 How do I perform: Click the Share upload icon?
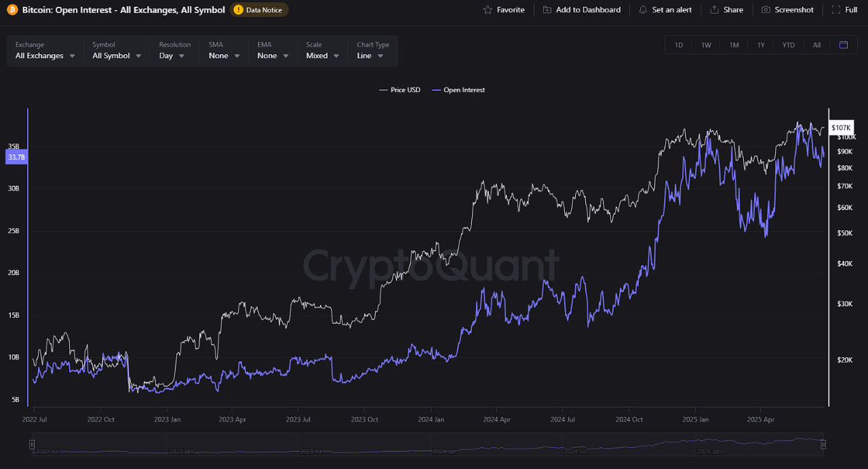pos(715,10)
